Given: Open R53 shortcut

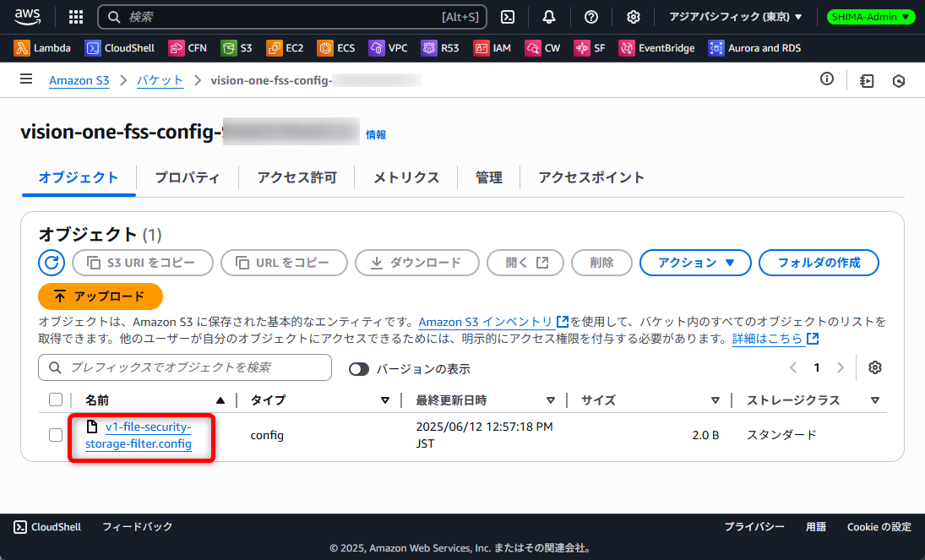Looking at the screenshot, I should (440, 48).
